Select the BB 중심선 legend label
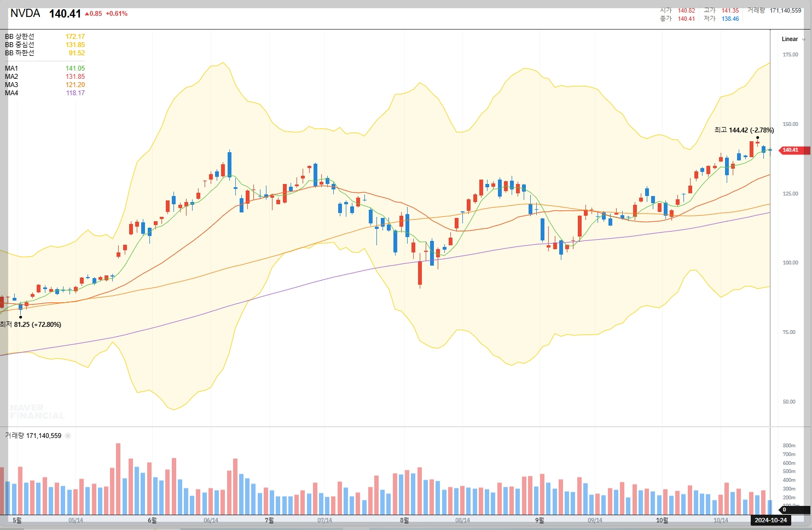Image resolution: width=812 pixels, height=530 pixels. 20,45
